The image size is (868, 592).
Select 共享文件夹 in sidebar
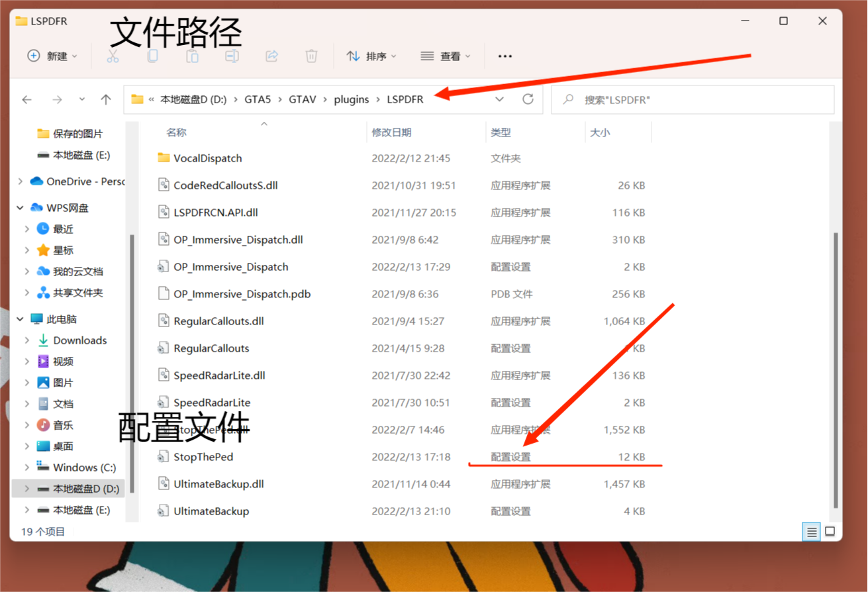(78, 293)
